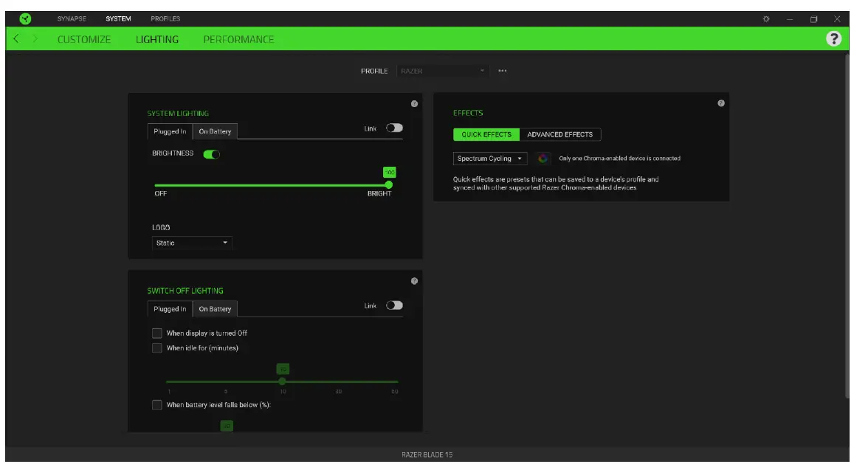This screenshot has height=464, width=868.
Task: Switch to Advanced Effects
Action: click(559, 134)
